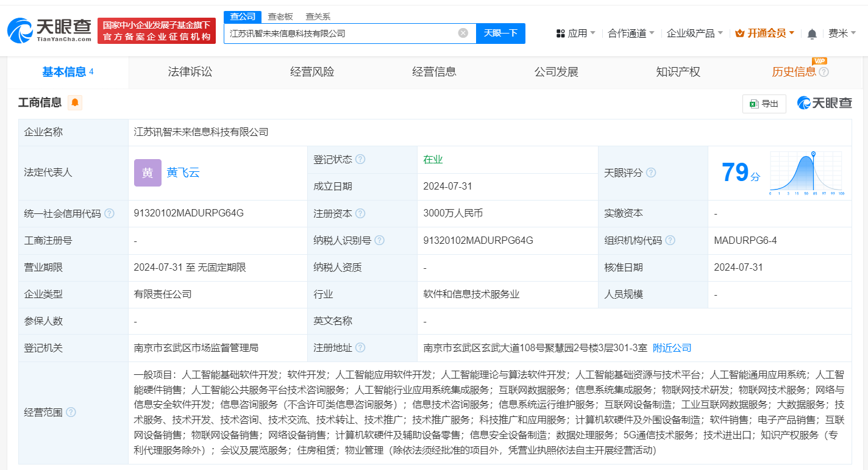Click inside the company search input field
This screenshot has height=470, width=868.
tap(341, 34)
